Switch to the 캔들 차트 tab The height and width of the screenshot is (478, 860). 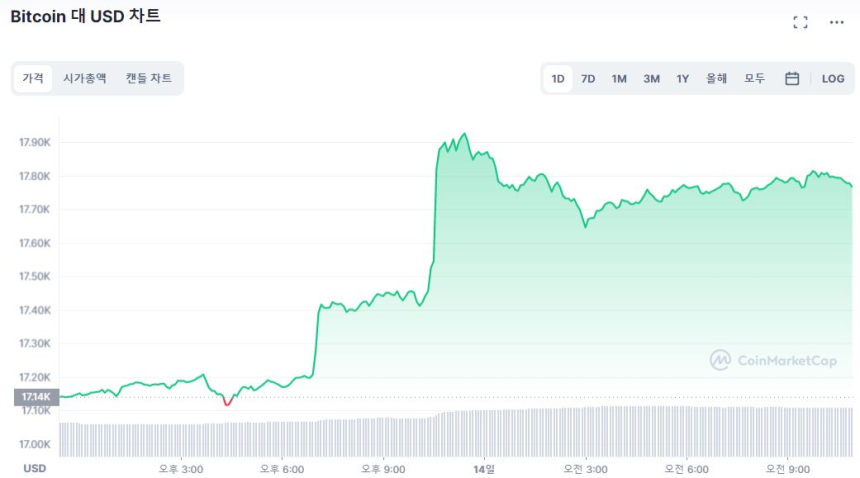click(x=148, y=78)
